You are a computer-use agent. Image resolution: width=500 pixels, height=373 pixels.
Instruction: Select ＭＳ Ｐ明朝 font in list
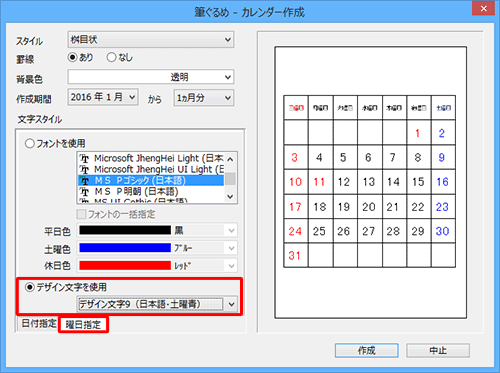[x=151, y=192]
